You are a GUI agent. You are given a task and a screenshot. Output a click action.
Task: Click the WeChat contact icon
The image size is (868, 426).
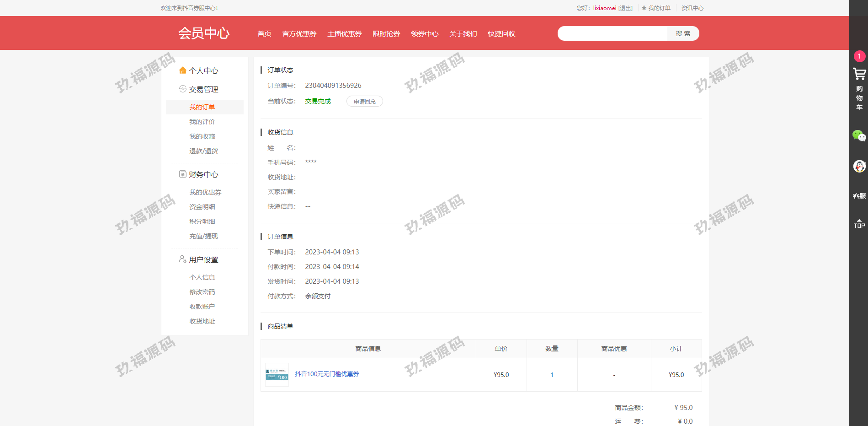(859, 136)
